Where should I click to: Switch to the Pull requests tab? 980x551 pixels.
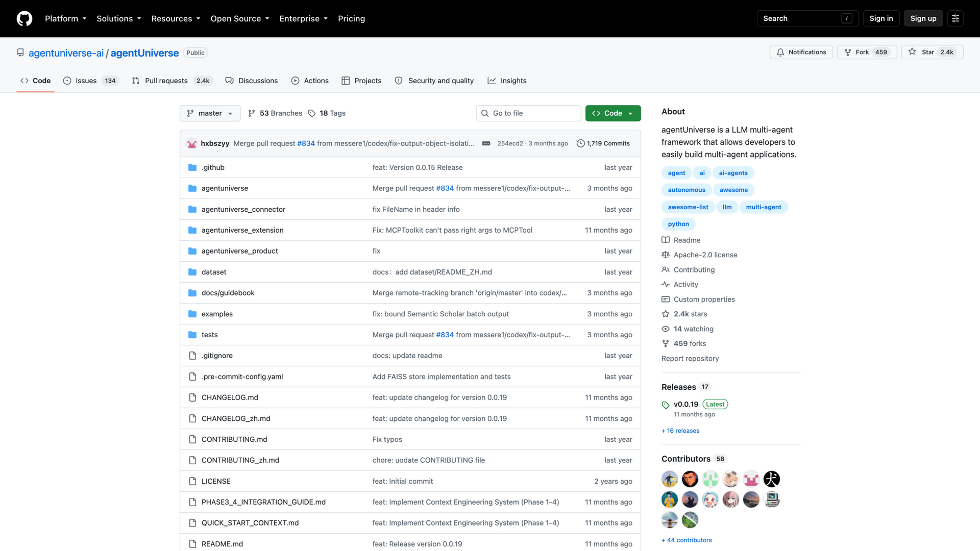[172, 81]
